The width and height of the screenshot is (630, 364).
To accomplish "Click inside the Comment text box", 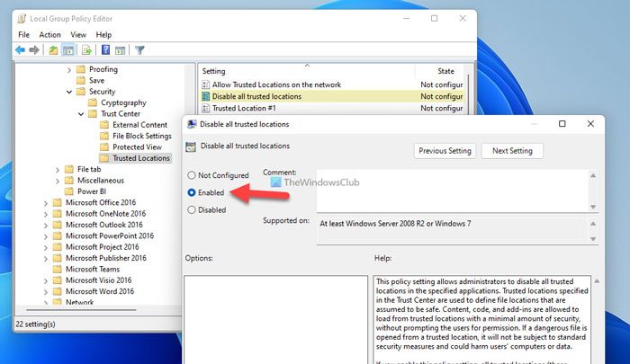I will (453, 191).
